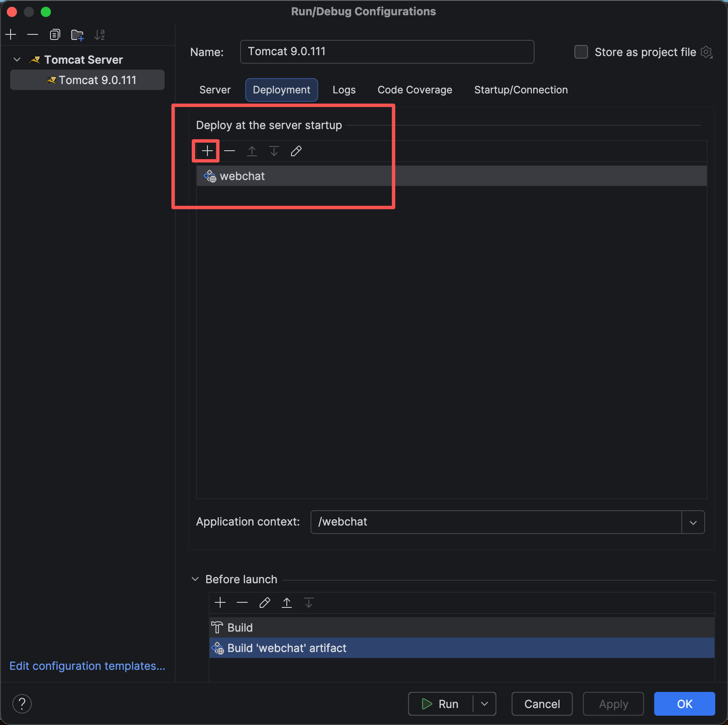
Task: Select the Build task row
Action: pyautogui.click(x=462, y=627)
